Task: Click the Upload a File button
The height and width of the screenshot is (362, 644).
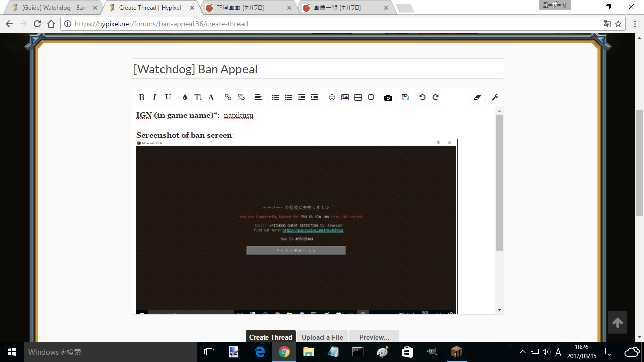Action: [x=323, y=337]
